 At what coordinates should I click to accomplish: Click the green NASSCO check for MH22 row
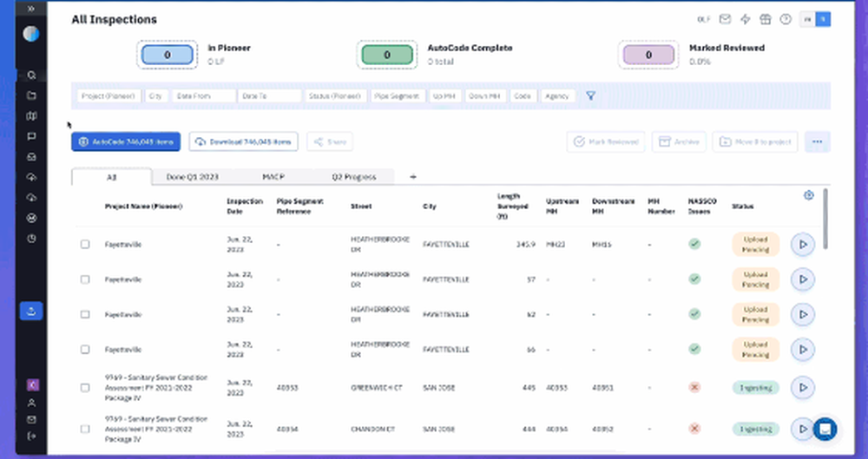point(694,244)
